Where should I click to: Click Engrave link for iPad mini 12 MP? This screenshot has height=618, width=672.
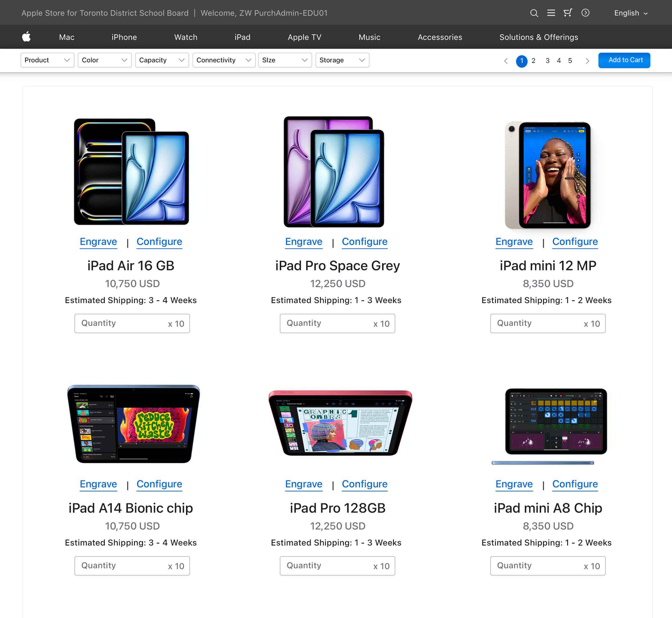point(514,242)
